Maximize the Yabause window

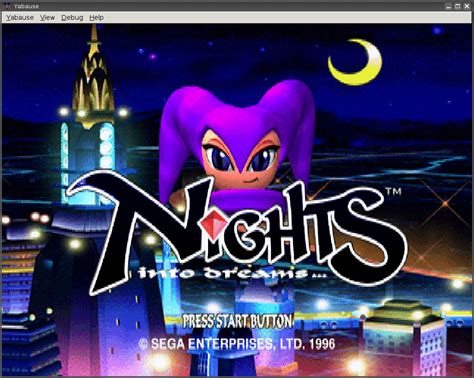(458, 6)
